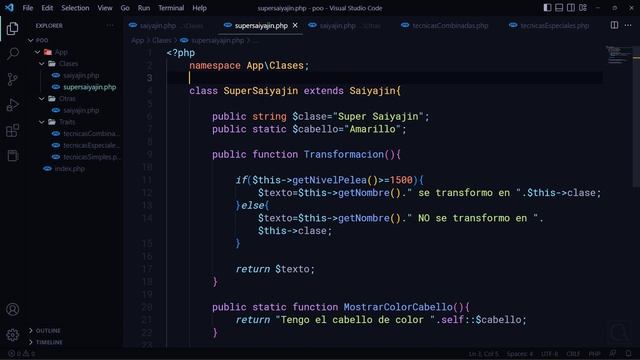Open the Selection menu
The height and width of the screenshot is (360, 640).
tap(75, 8)
